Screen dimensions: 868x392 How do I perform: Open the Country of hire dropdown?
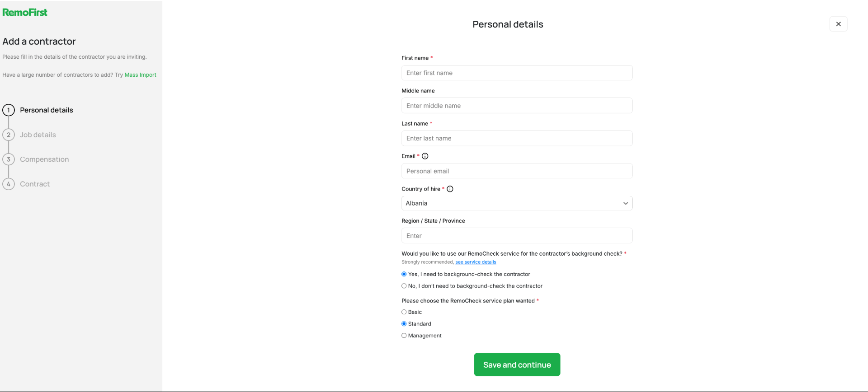tap(517, 203)
